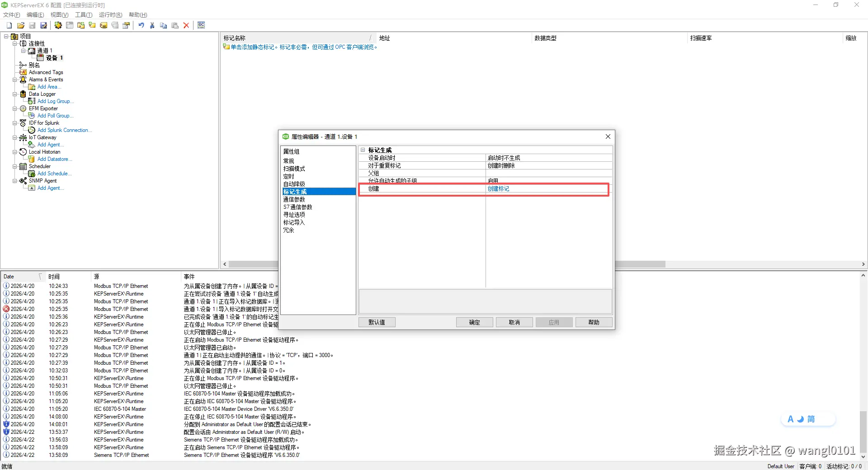
Task: Collapse the 标记生成 property group
Action: click(363, 150)
